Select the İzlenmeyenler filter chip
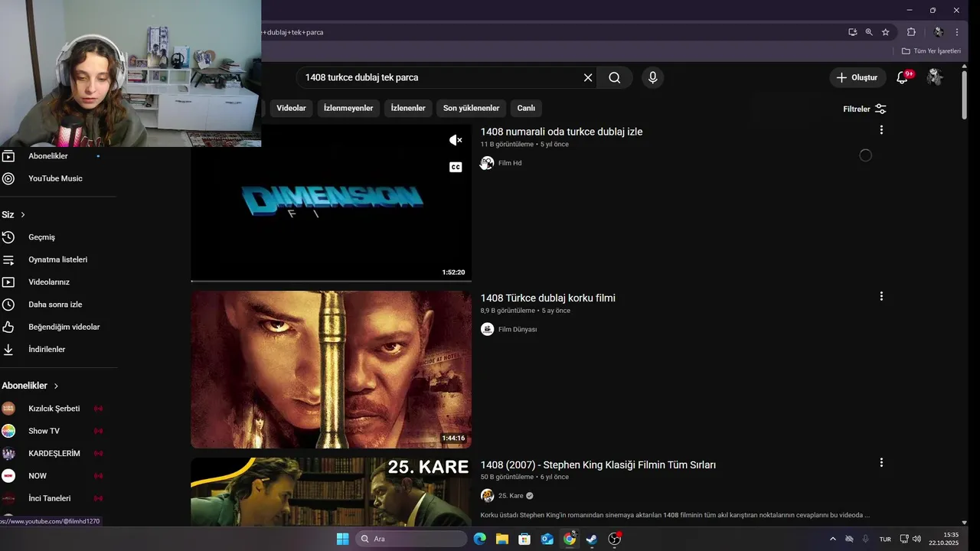980x551 pixels. point(348,108)
